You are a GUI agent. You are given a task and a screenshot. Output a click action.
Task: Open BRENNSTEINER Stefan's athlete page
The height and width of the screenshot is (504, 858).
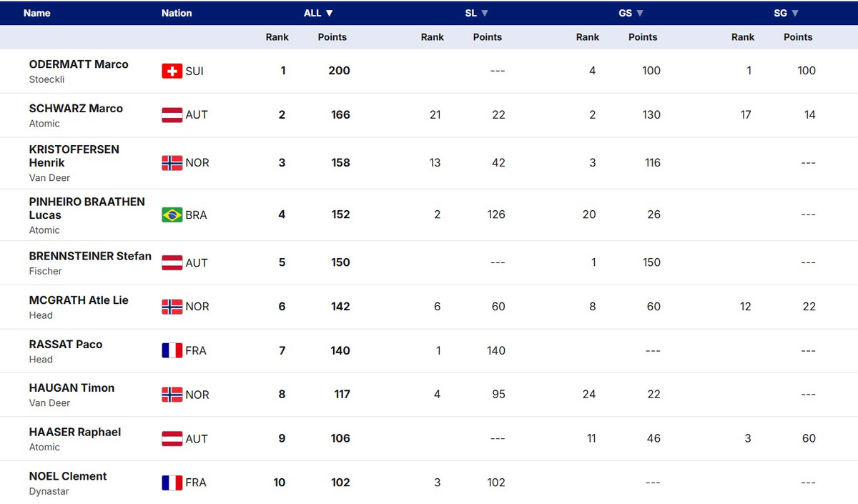coord(90,256)
